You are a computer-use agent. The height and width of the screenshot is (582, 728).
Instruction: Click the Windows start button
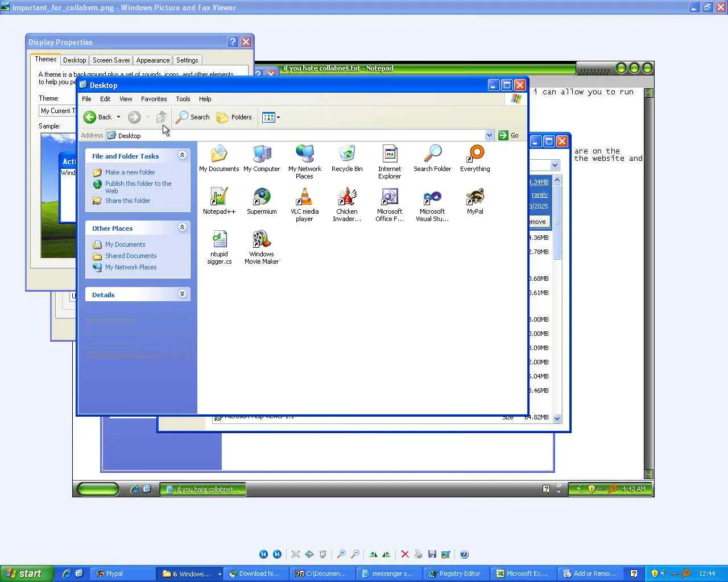pyautogui.click(x=27, y=573)
